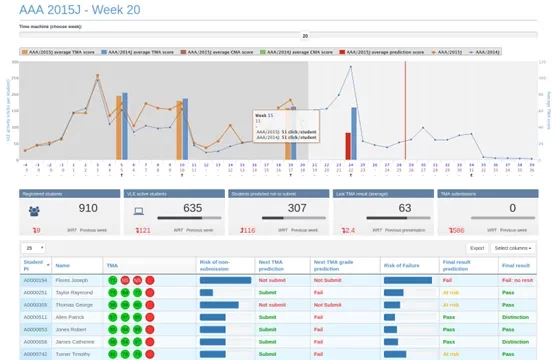Image resolution: width=554 pixels, height=360 pixels.
Task: Click the red arrow in TMA submissions card
Action: 450,230
